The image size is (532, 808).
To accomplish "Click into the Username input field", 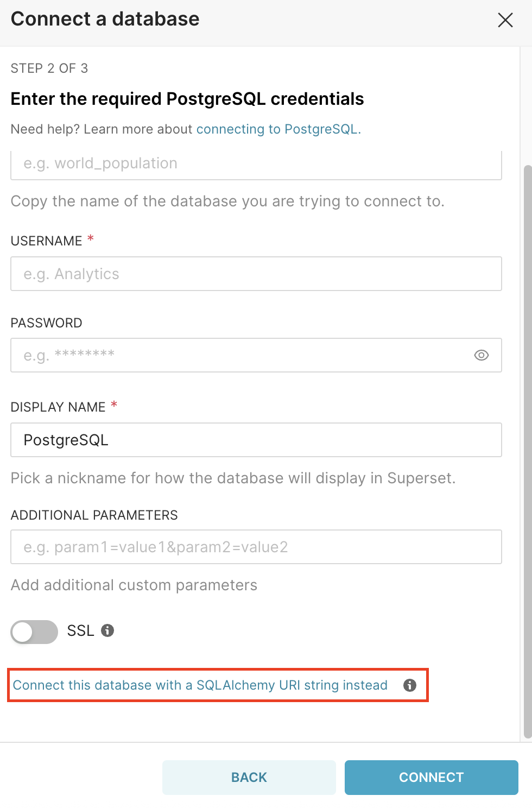I will [256, 274].
